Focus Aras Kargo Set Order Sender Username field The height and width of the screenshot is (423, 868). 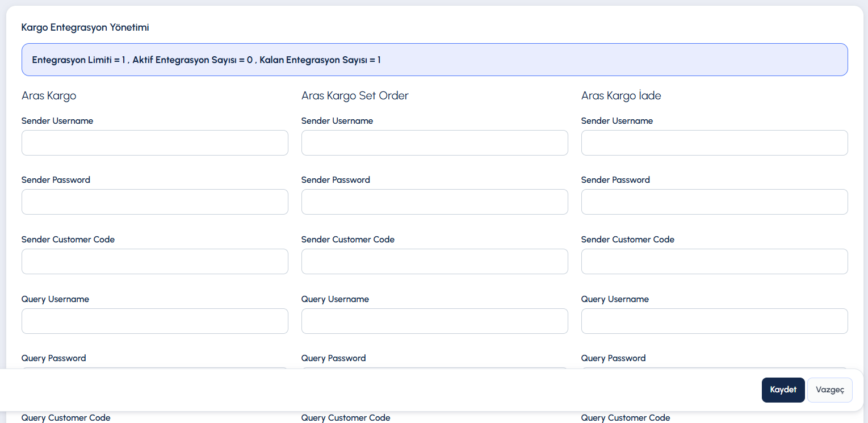[435, 143]
